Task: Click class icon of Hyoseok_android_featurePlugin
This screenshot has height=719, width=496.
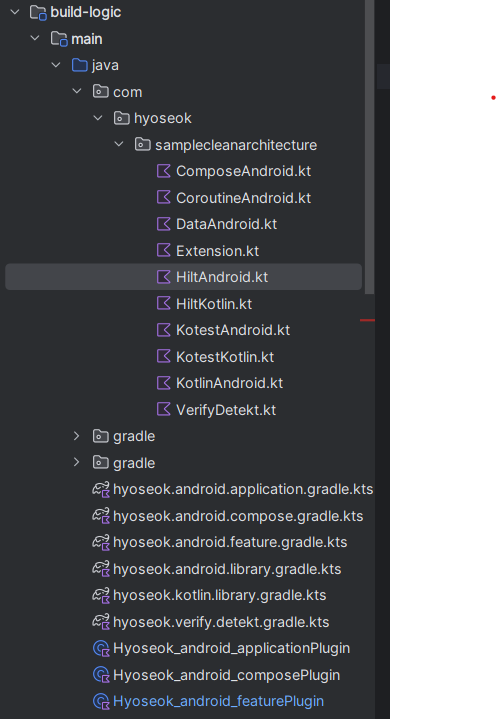Action: 101,702
